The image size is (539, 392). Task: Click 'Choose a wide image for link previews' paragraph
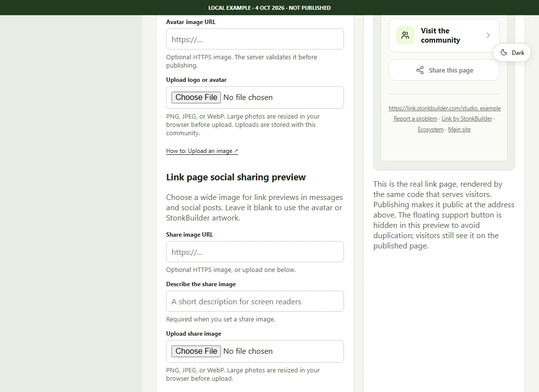(x=254, y=208)
